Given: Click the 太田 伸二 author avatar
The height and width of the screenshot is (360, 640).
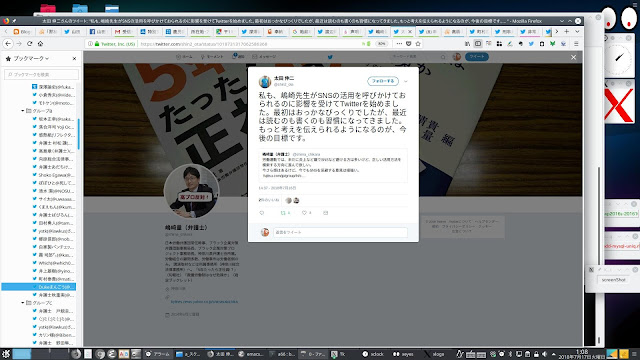Looking at the screenshot, I should 265,81.
